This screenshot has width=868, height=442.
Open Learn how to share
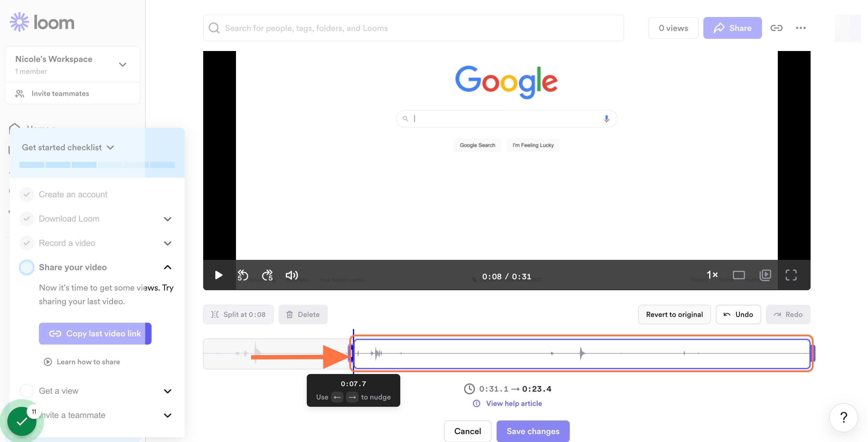[88, 362]
